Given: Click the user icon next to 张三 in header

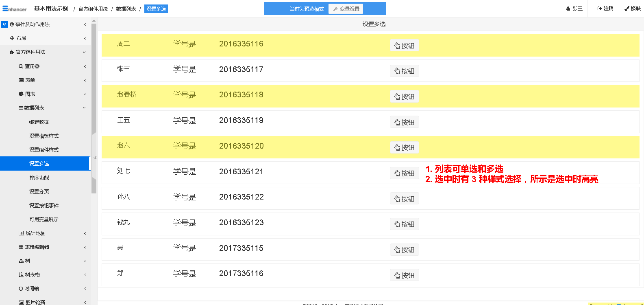Looking at the screenshot, I should point(568,9).
